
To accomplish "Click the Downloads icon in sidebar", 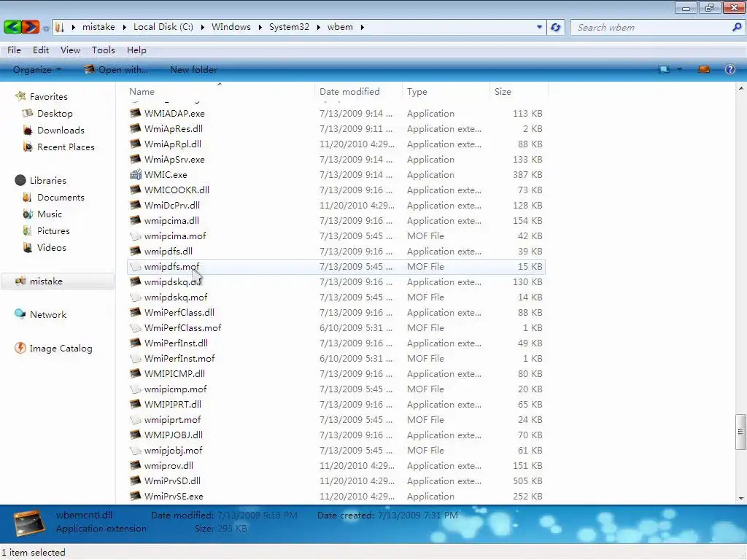I will (28, 130).
